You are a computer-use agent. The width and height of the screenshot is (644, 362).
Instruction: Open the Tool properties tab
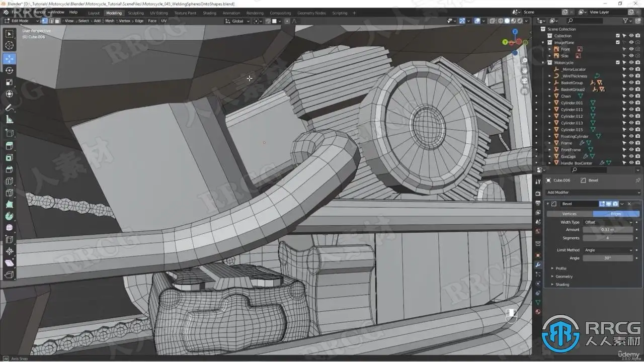coord(538,181)
